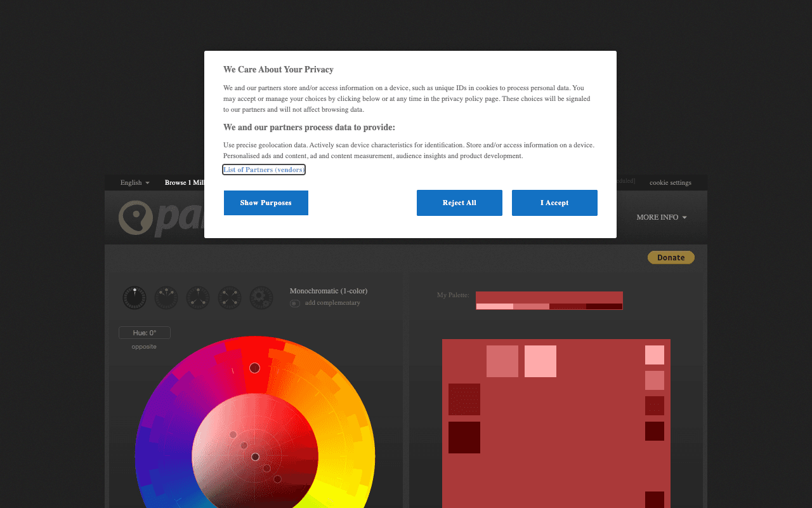Viewport: 812px width, 508px height.
Task: Click the lightest shade dot in the inner circle
Action: (x=233, y=434)
